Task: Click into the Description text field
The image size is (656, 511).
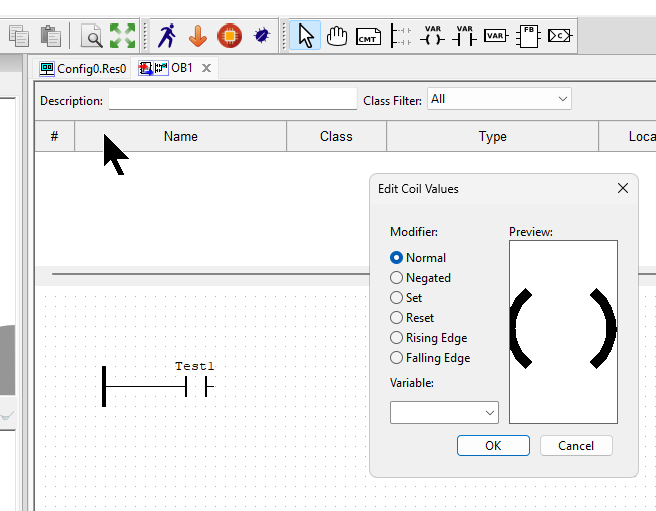Action: (232, 100)
